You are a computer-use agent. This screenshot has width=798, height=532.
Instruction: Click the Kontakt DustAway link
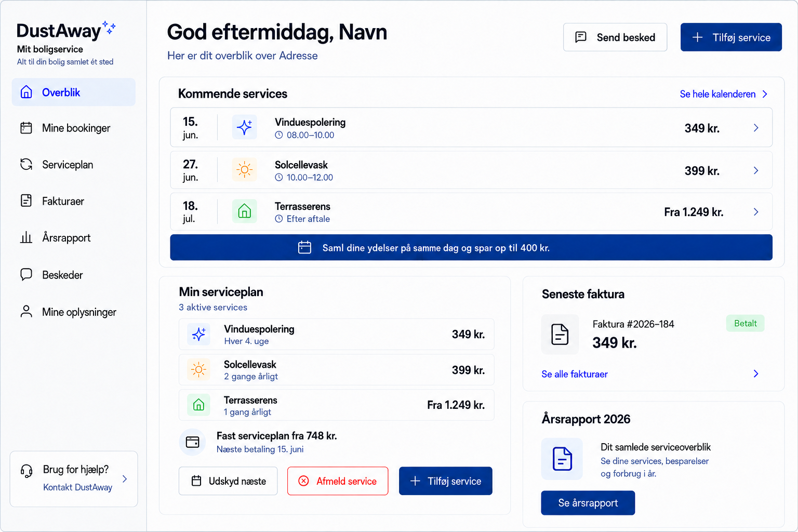click(x=77, y=487)
